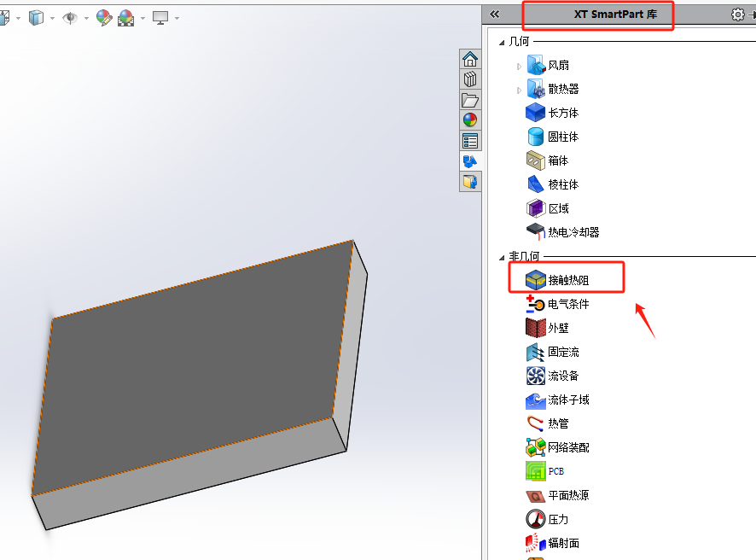Viewport: 756px width, 560px height.
Task: Click the 流体子域 fluid subdomain icon
Action: click(x=536, y=400)
